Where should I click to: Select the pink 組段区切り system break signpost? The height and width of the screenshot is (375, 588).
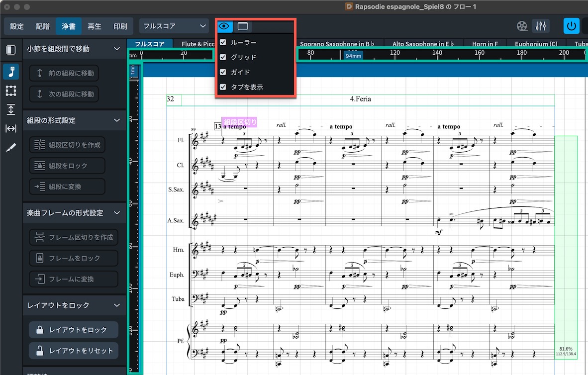(240, 122)
